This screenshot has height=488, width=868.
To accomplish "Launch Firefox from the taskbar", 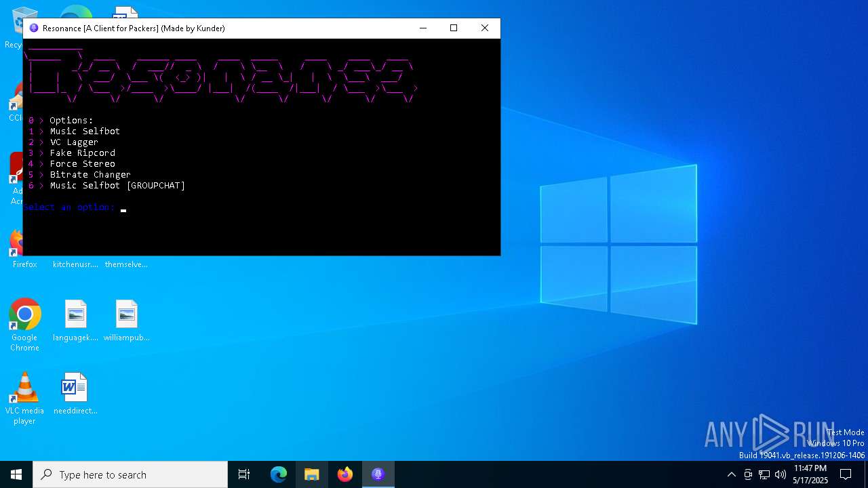I will point(345,474).
